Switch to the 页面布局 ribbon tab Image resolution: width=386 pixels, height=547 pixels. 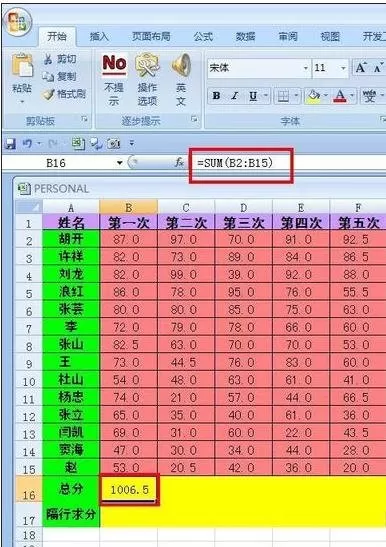151,36
